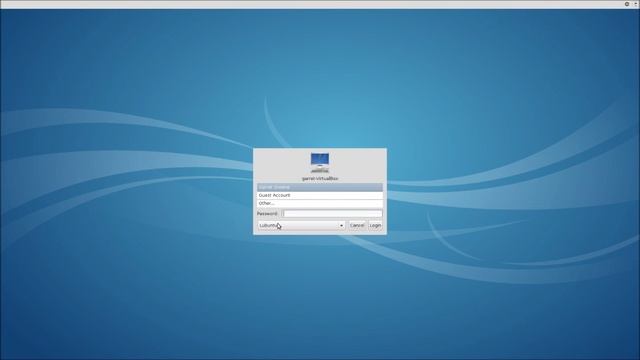Open the Lubuntu session dropdown
This screenshot has width=640, height=360.
click(x=301, y=225)
